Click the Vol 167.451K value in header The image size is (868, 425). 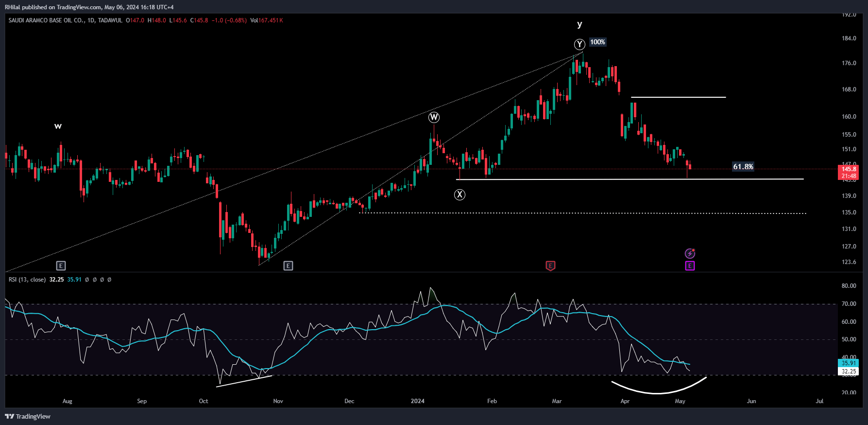(266, 20)
